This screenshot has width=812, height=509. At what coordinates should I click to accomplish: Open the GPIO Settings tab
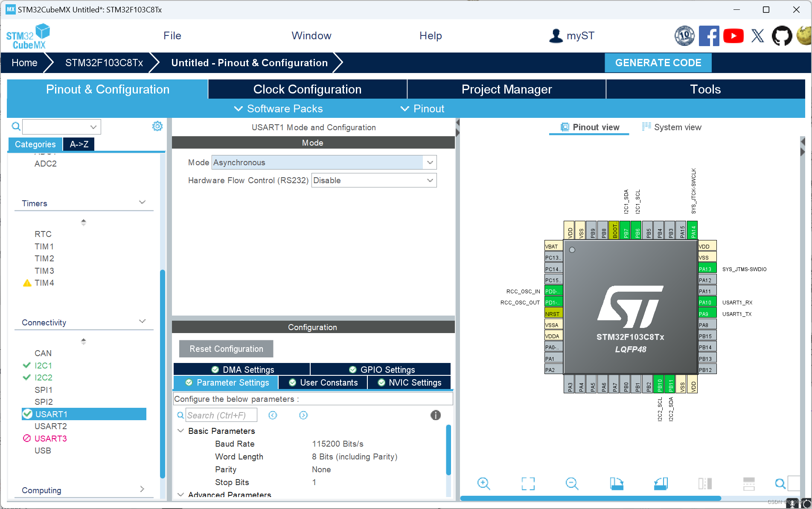point(381,369)
